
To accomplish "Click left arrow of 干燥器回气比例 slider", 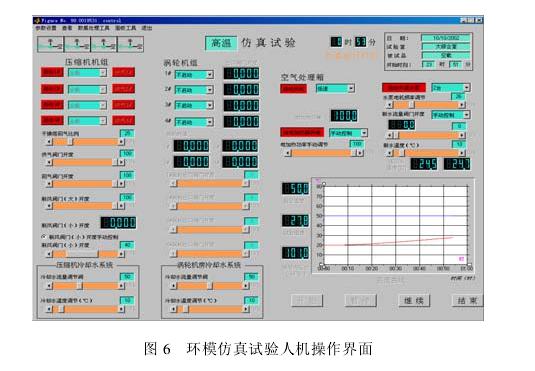I will 49,141.
